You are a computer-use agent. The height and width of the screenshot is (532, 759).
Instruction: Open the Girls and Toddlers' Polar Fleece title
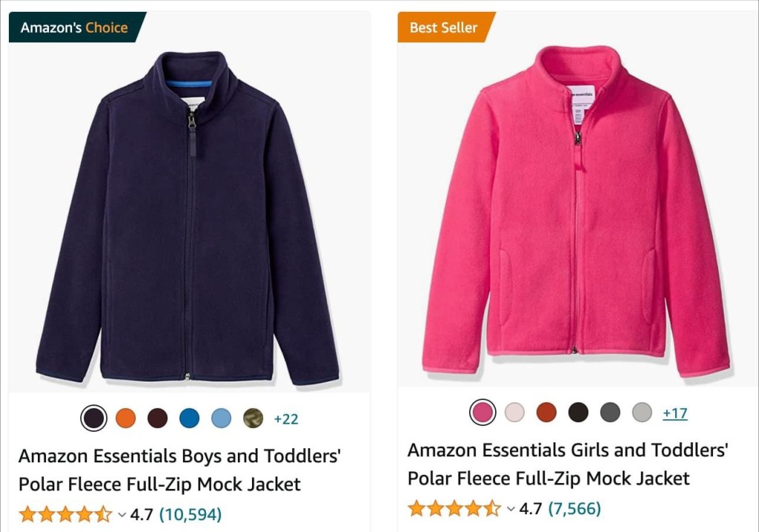[x=568, y=464]
